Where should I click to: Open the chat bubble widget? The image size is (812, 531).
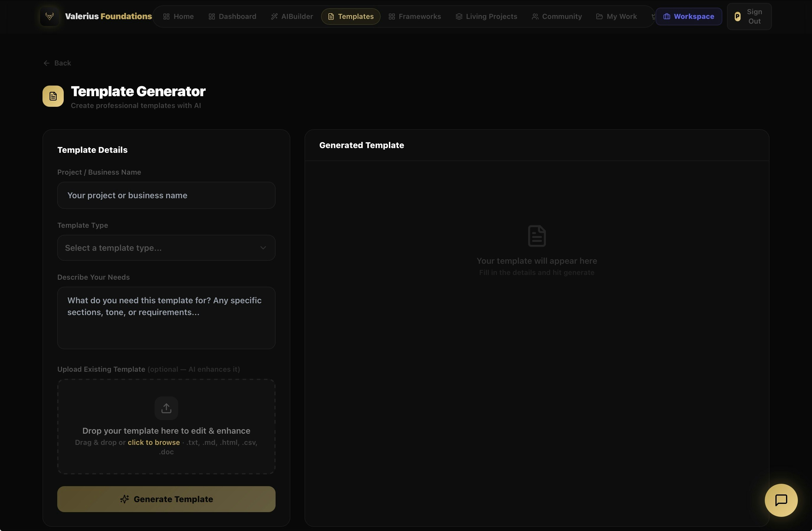(781, 500)
